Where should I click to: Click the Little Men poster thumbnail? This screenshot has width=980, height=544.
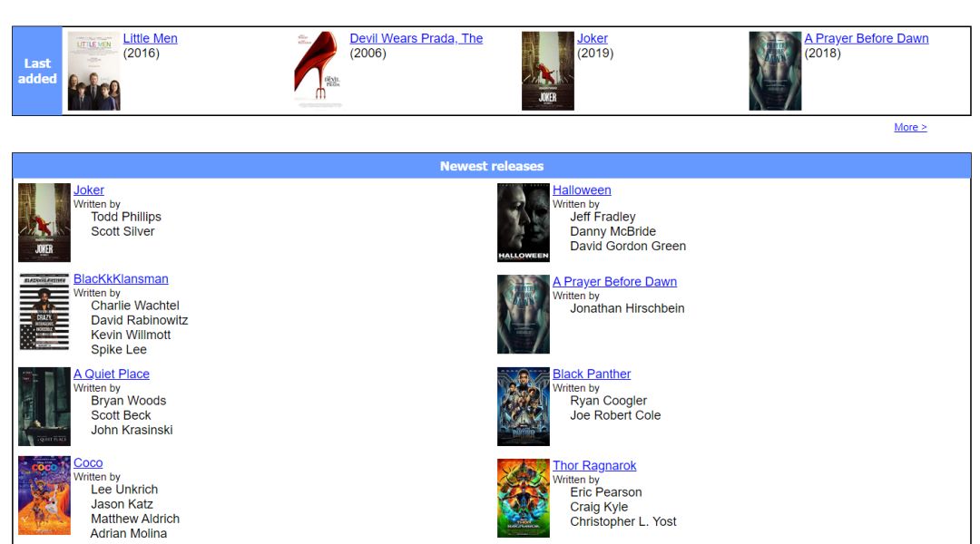[x=93, y=72]
